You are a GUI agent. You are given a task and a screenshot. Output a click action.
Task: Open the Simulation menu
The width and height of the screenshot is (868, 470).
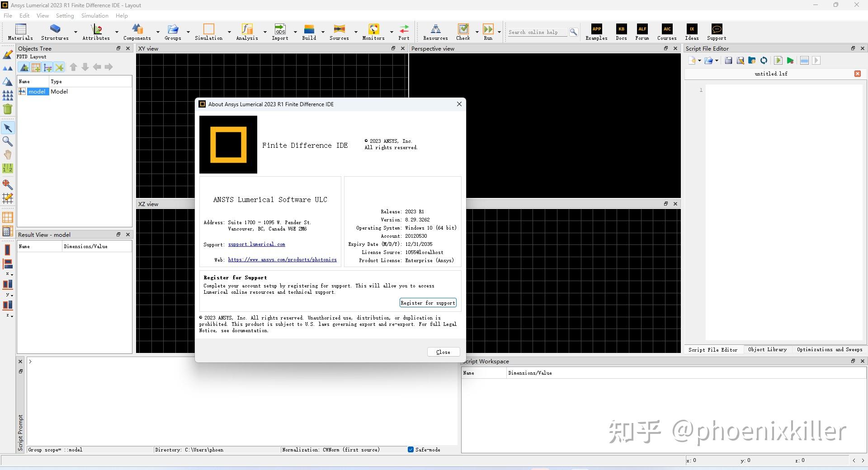[x=94, y=15]
